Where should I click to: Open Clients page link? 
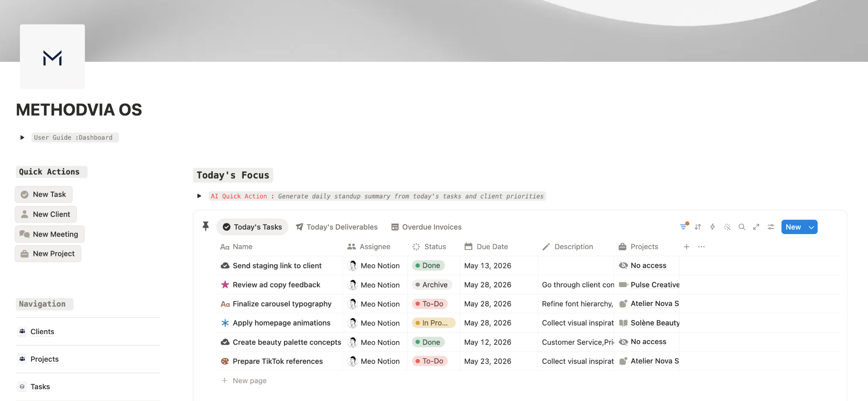(42, 331)
